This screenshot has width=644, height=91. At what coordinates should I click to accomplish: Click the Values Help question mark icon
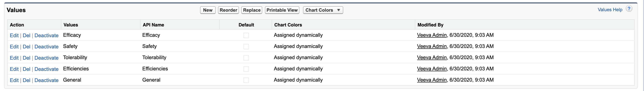629,9
